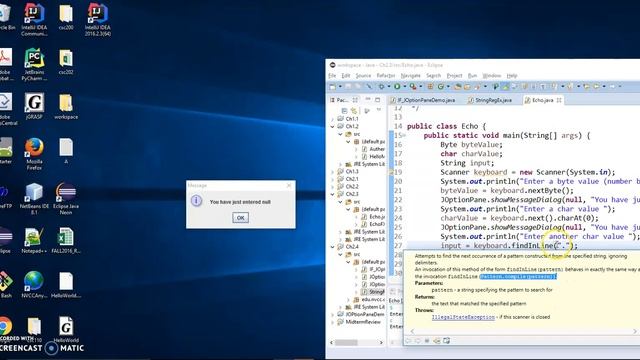Open the Refactor menu
The width and height of the screenshot is (640, 360).
(x=385, y=76)
